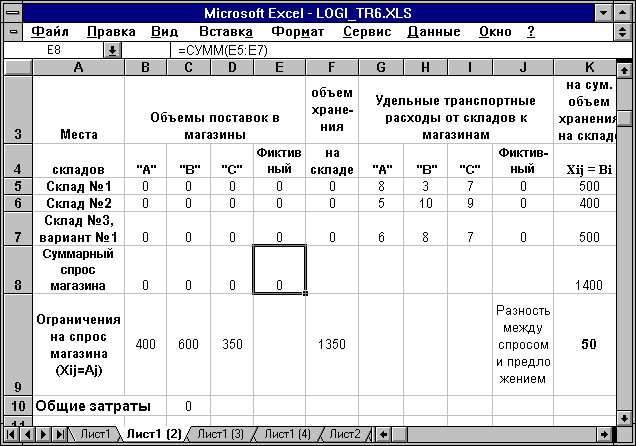This screenshot has width=636, height=446.
Task: Select the bold 50 difference cell
Action: (x=585, y=345)
